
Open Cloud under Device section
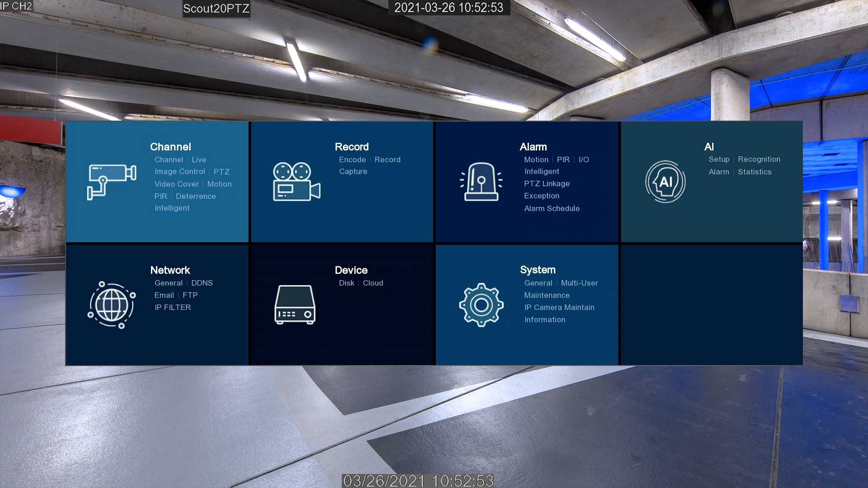tap(373, 283)
